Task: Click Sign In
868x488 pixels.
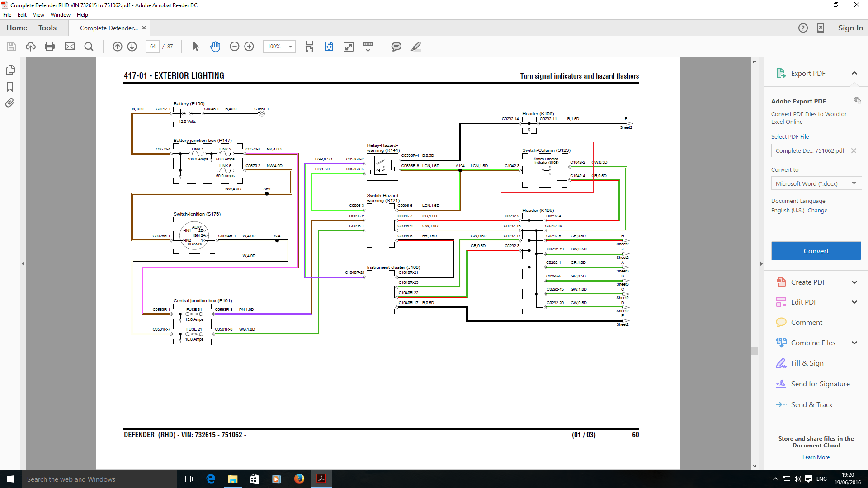Action: point(850,28)
